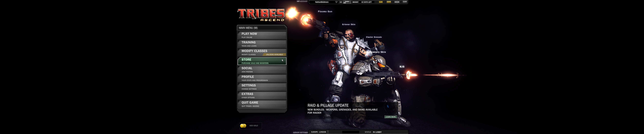Click the gold coins add icon
Viewport: 644px width, 134px height.
(243, 126)
